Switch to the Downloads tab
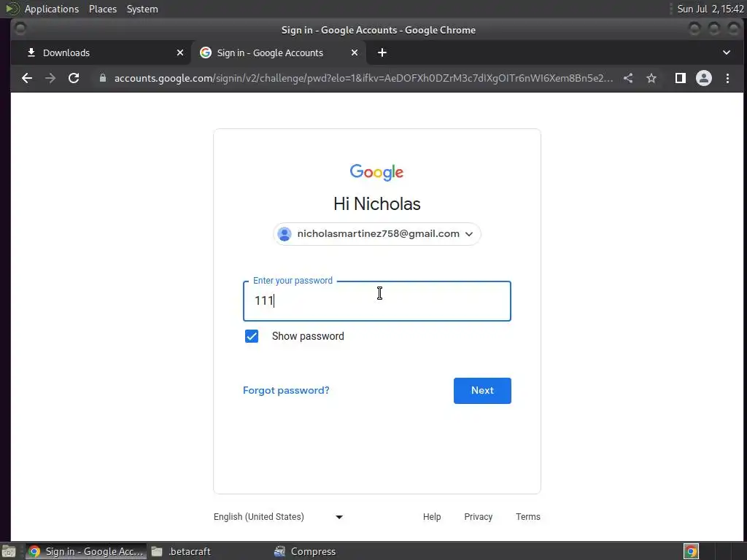This screenshot has height=560, width=747. pyautogui.click(x=101, y=52)
